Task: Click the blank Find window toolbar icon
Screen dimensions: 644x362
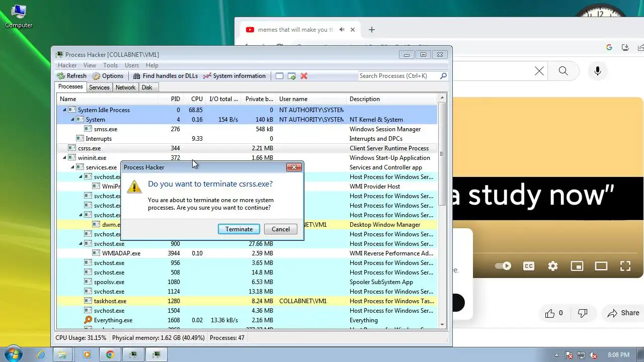Action: tap(280, 76)
